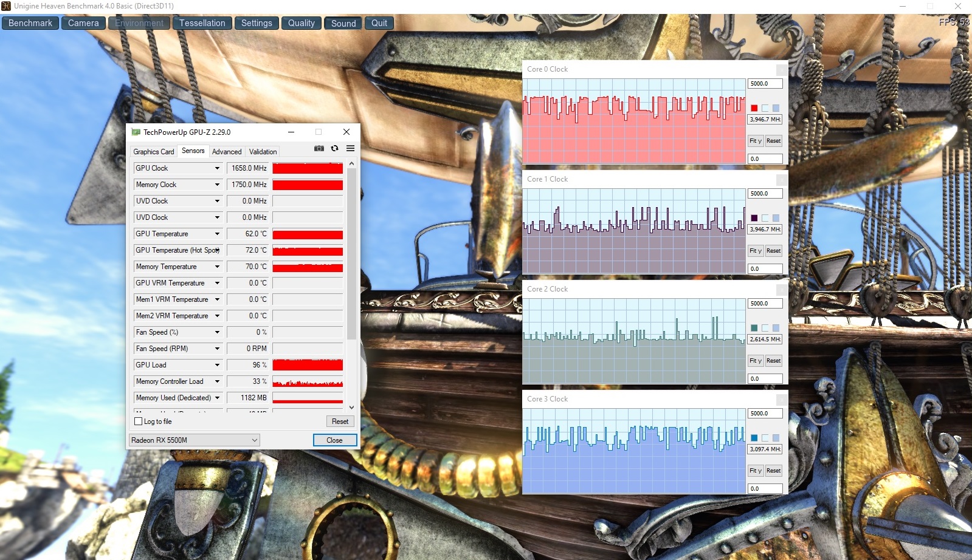Click Quit in Heaven menu
This screenshot has width=972, height=560.
pyautogui.click(x=379, y=23)
